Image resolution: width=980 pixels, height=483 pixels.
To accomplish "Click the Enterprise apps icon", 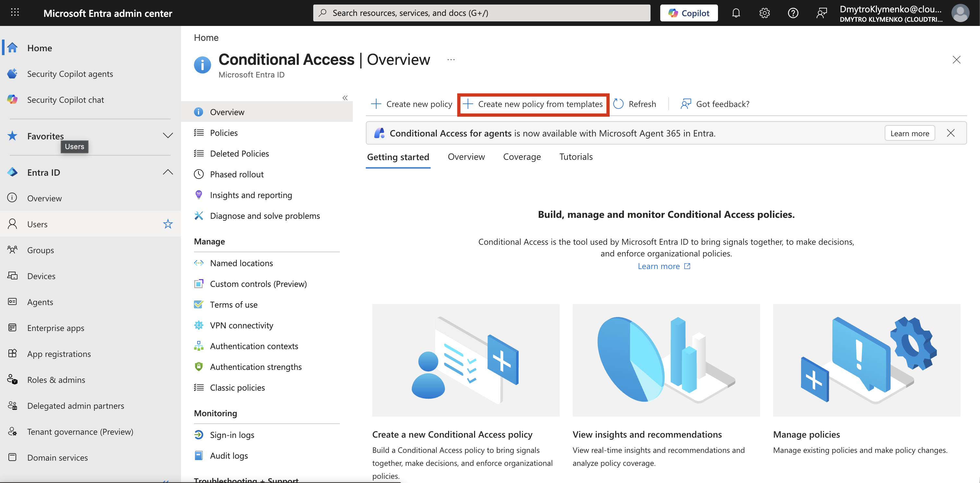I will [x=12, y=327].
